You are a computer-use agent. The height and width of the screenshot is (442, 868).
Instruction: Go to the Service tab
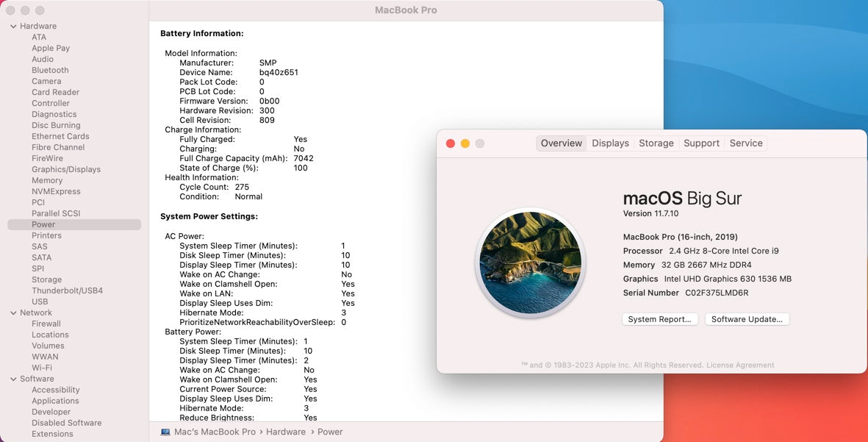click(745, 143)
